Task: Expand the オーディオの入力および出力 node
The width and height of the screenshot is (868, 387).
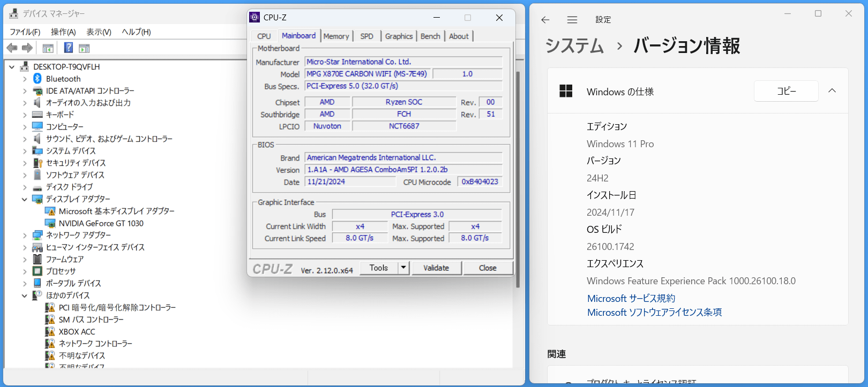Action: click(25, 103)
